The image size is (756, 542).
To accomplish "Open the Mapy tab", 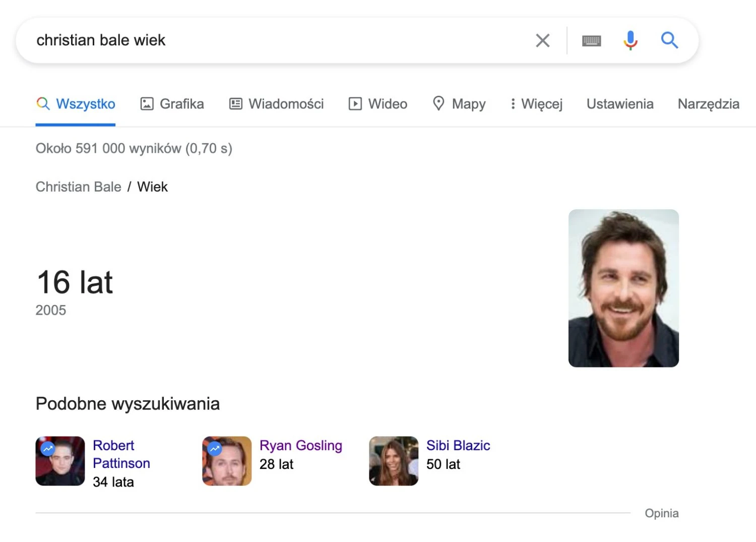I will (459, 104).
